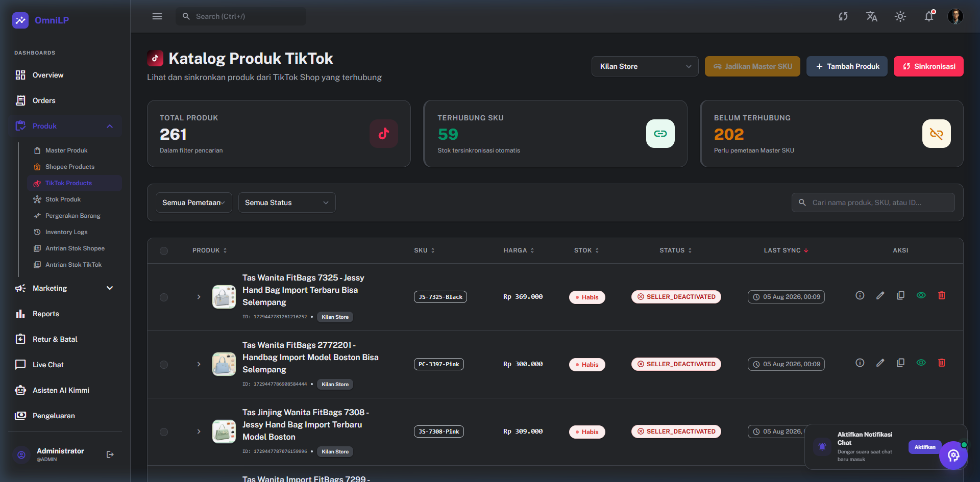Open the Kilan Store selector dropdown
The image size is (980, 482).
click(645, 66)
